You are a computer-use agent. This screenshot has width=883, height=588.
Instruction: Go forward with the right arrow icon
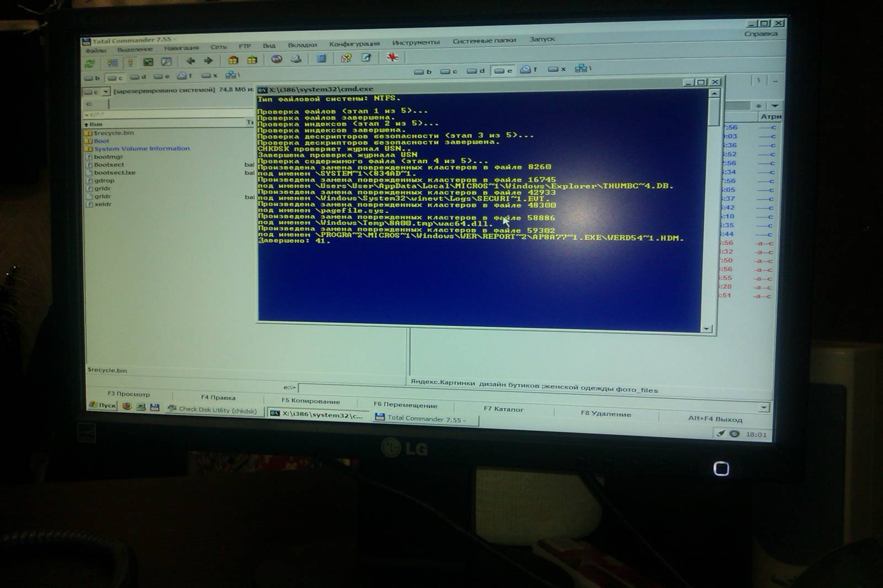tap(208, 61)
